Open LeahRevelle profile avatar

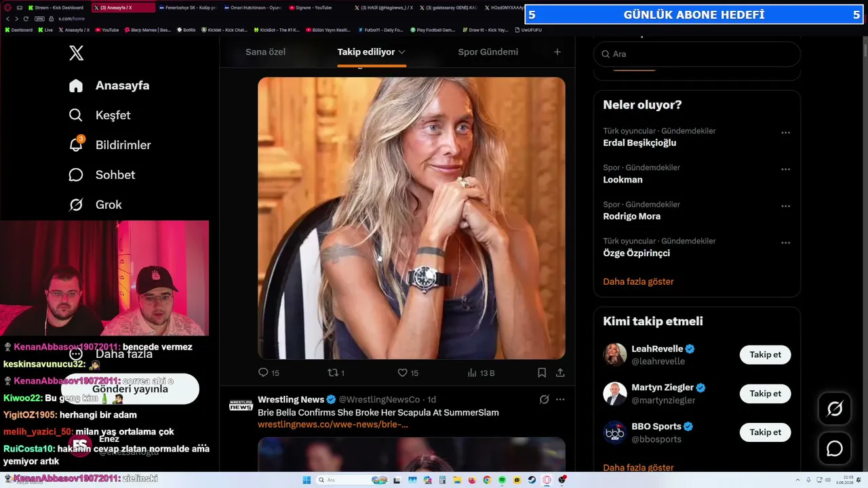point(615,354)
